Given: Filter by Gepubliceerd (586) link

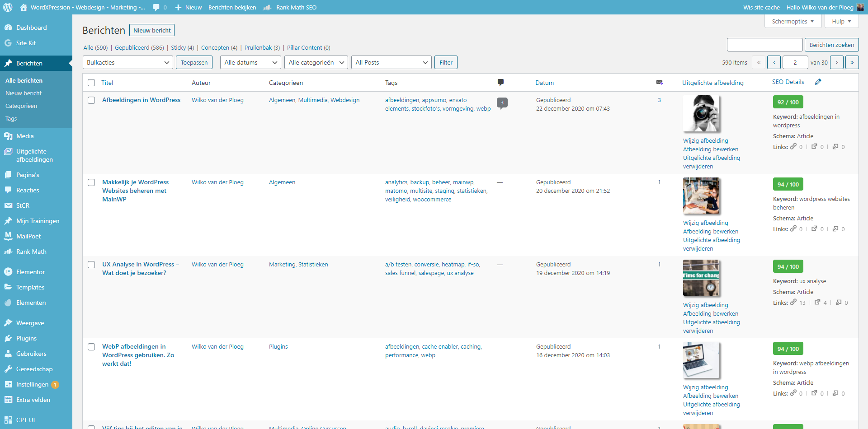Looking at the screenshot, I should (139, 47).
